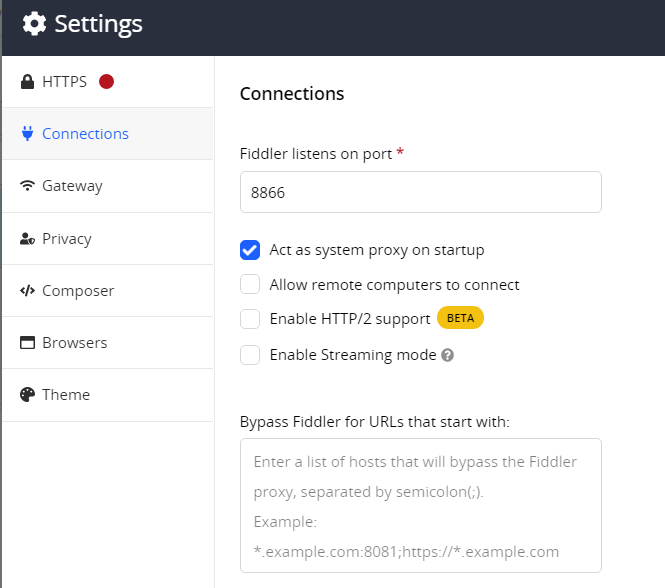Viewport: 665px width, 588px height.
Task: Click inside the Bypass Fiddler URLs textbox
Action: coord(420,505)
